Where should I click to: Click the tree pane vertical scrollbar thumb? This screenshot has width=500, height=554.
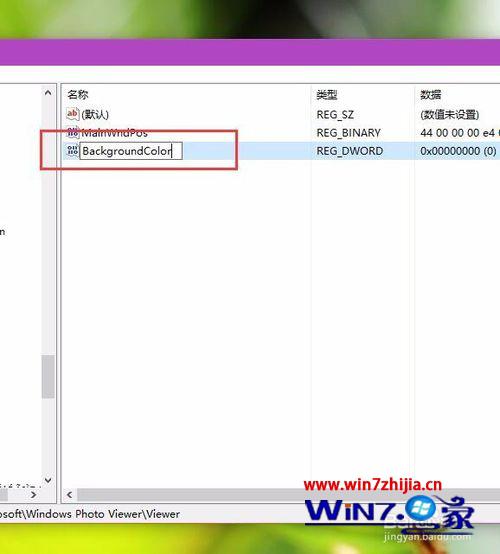click(48, 377)
